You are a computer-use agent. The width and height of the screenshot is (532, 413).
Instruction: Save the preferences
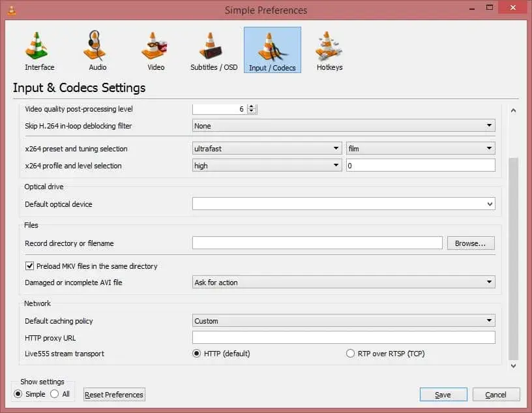(443, 395)
